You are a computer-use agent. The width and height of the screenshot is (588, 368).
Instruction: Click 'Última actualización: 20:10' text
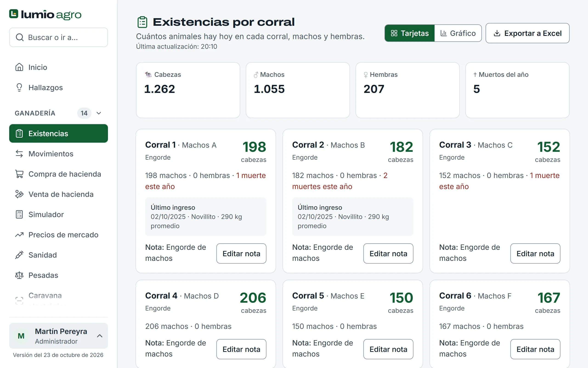click(176, 46)
